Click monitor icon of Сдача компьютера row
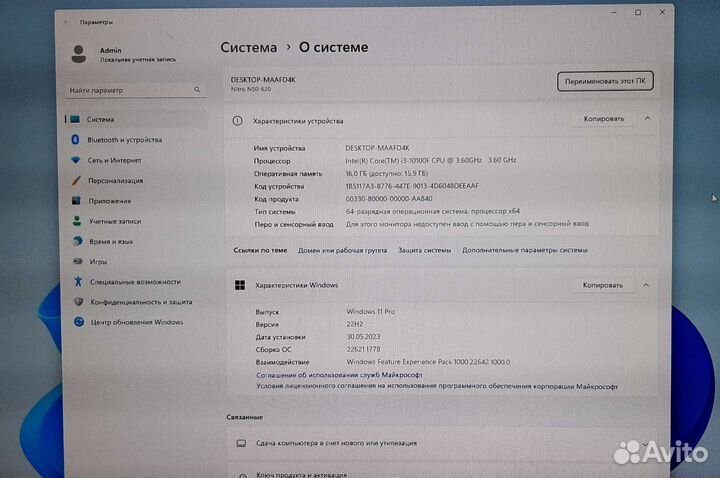Screen dimensions: 720x478 (x=241, y=443)
